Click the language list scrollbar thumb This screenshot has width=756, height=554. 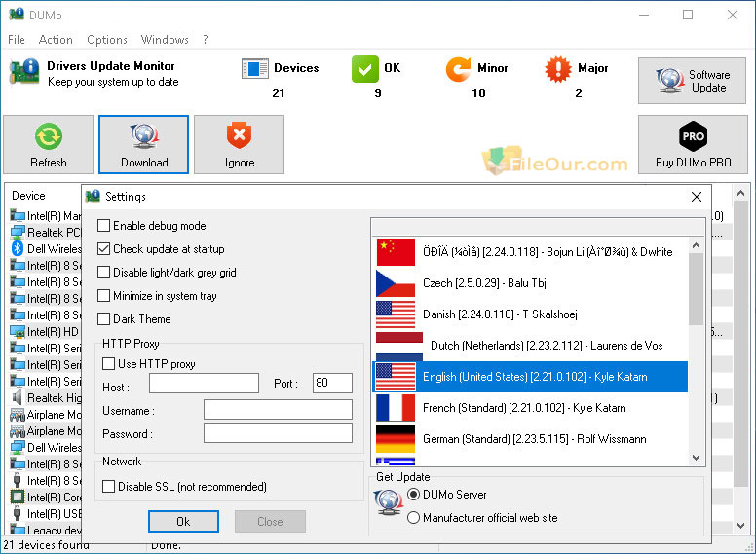(x=696, y=289)
